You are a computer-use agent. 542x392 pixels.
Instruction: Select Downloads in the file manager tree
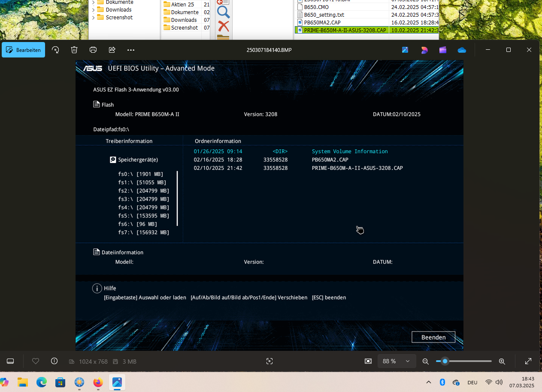[118, 9]
